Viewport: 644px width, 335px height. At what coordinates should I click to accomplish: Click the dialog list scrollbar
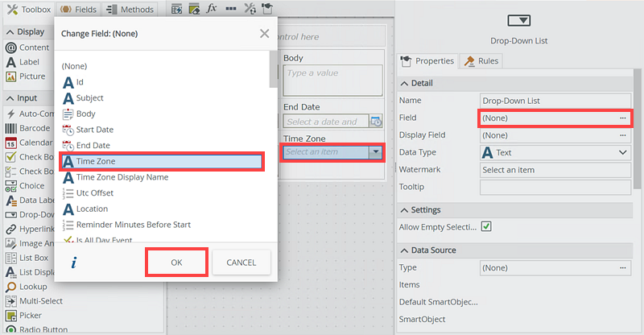coord(273,69)
